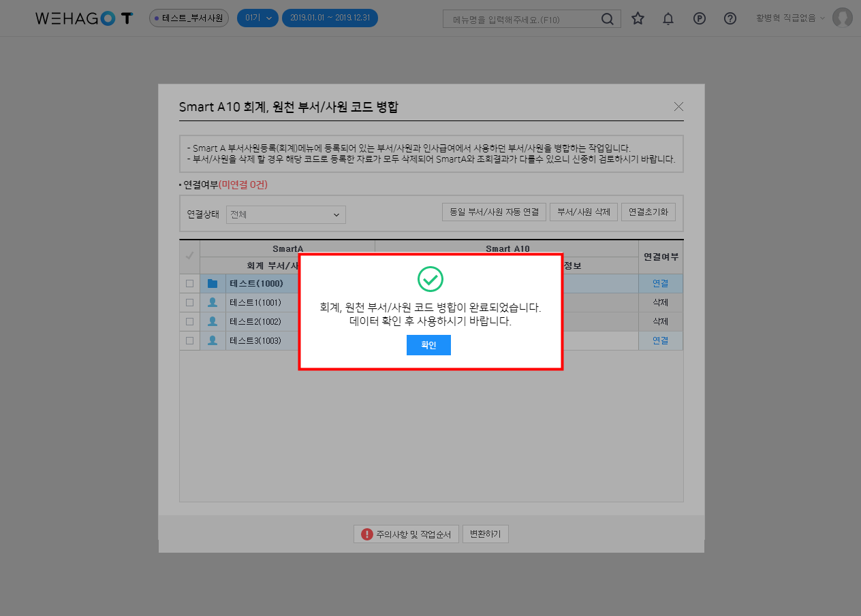Click the search magnifier icon
This screenshot has width=861, height=616.
click(x=607, y=19)
